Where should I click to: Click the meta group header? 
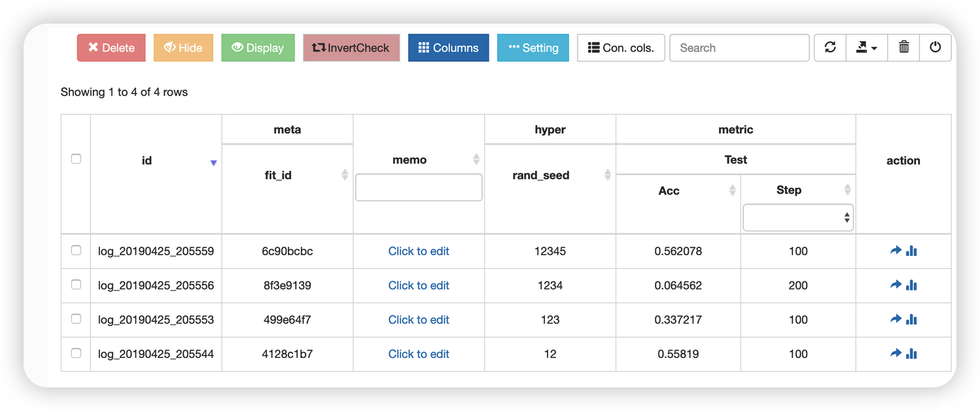[x=287, y=130]
